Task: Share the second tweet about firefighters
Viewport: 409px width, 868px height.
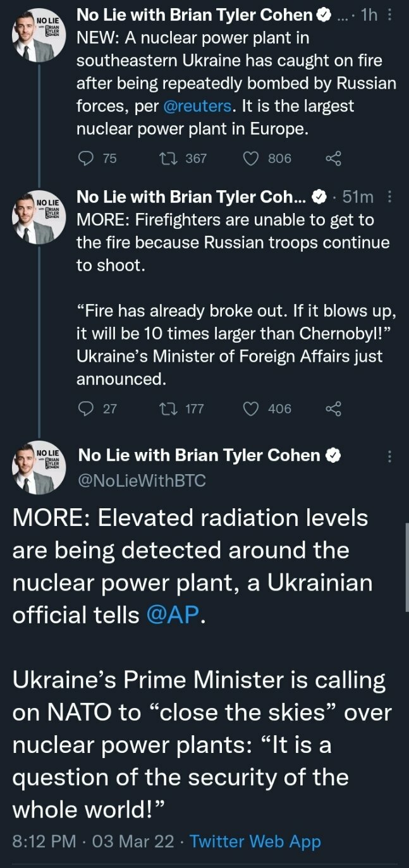Action: tap(333, 408)
